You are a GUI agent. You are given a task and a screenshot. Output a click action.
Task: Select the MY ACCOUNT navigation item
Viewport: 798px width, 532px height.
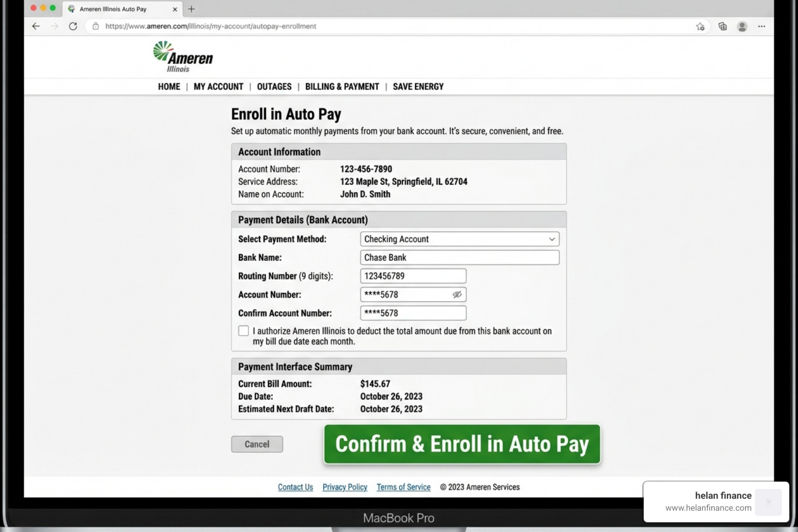218,86
